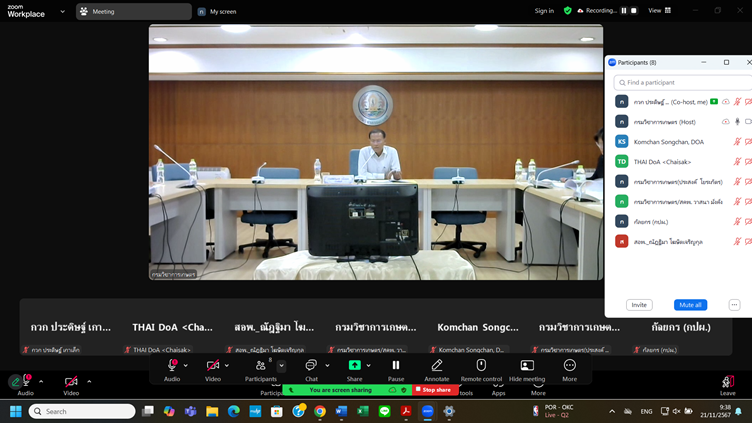Expand Video caret in bottom-left meeting bar
This screenshot has width=752, height=423.
[x=89, y=382]
